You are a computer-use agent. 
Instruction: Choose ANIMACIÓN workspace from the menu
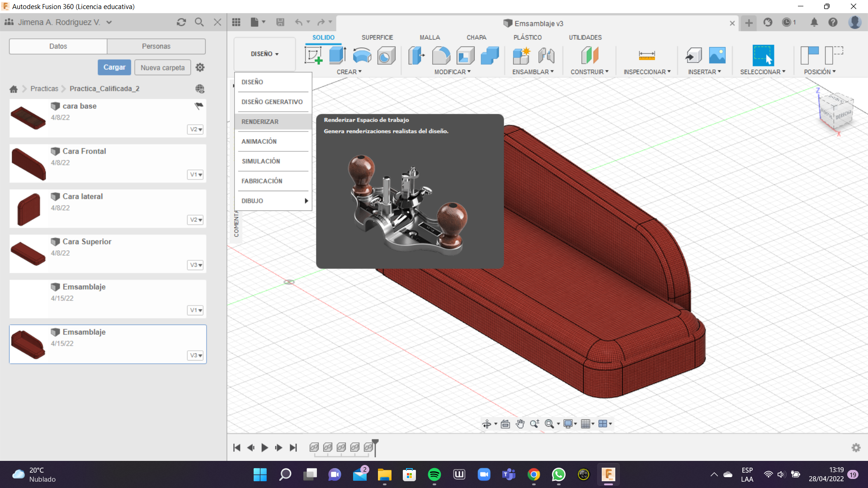pos(273,141)
